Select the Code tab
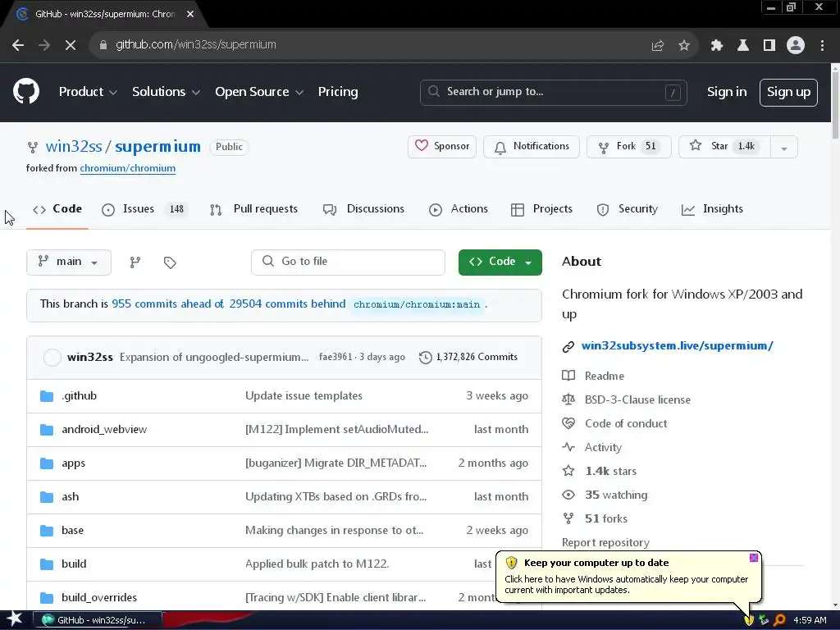The height and width of the screenshot is (630, 840). tap(57, 209)
